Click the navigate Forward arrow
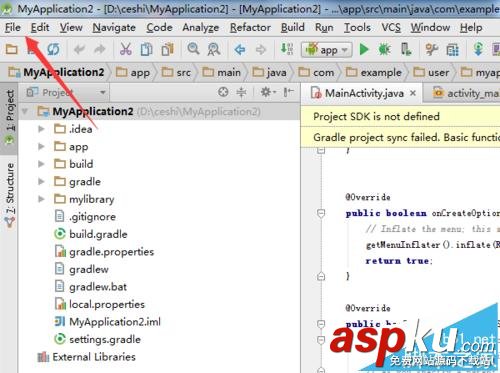This screenshot has width=500, height=373. pos(261,50)
